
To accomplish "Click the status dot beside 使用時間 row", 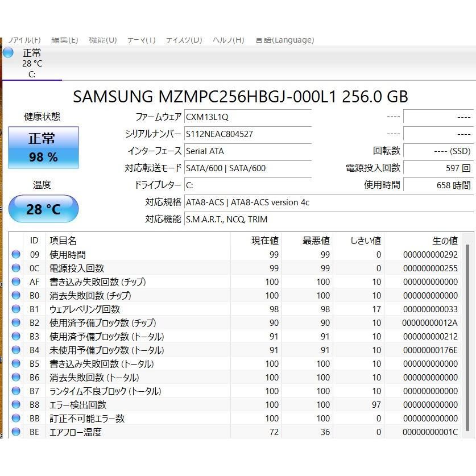I will (16, 255).
